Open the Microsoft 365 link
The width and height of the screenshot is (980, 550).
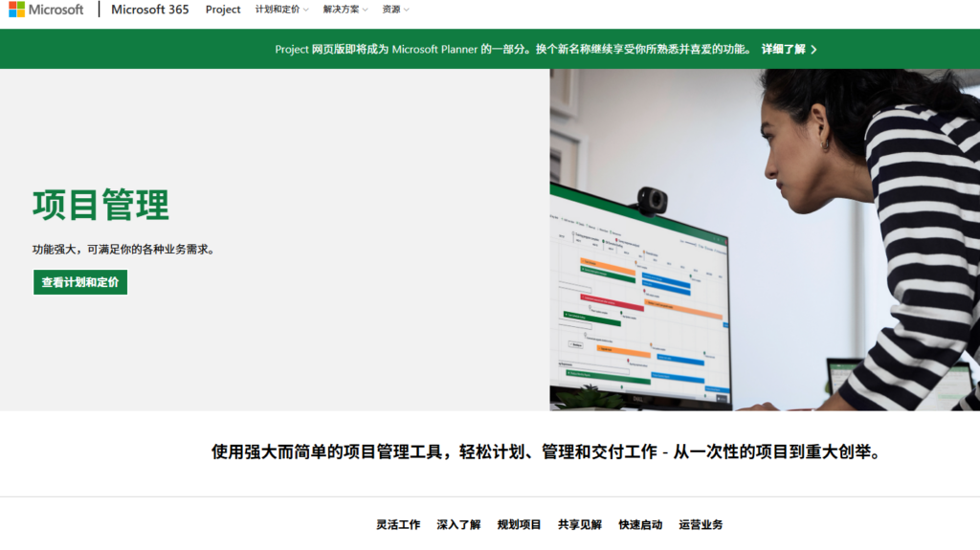click(150, 10)
